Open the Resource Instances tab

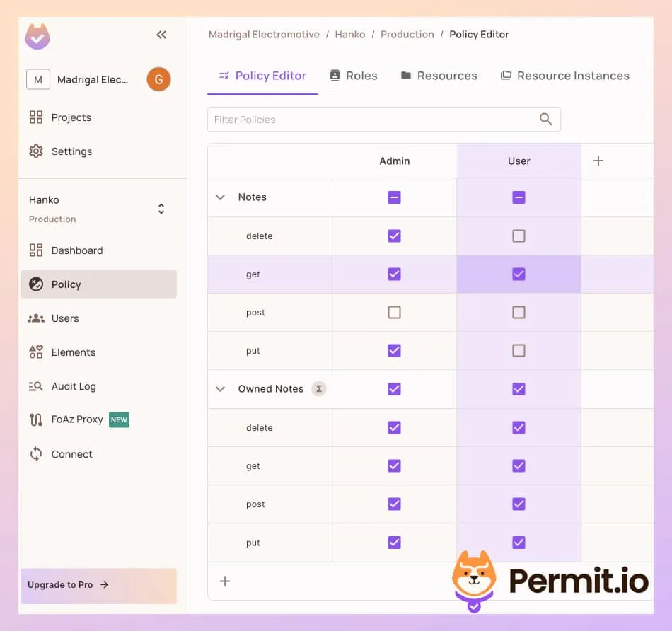click(564, 75)
